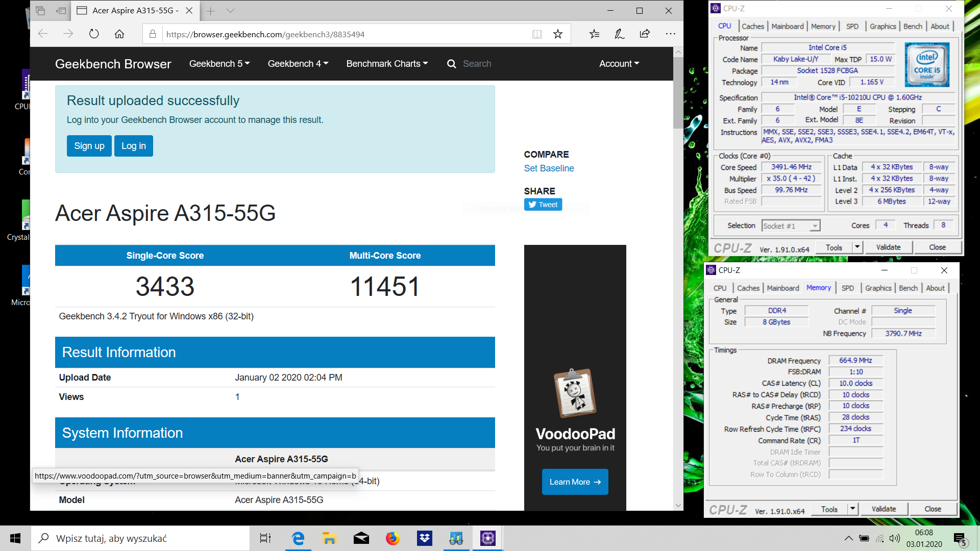Click the site lock icon
Image resolution: width=980 pixels, height=551 pixels.
click(152, 34)
